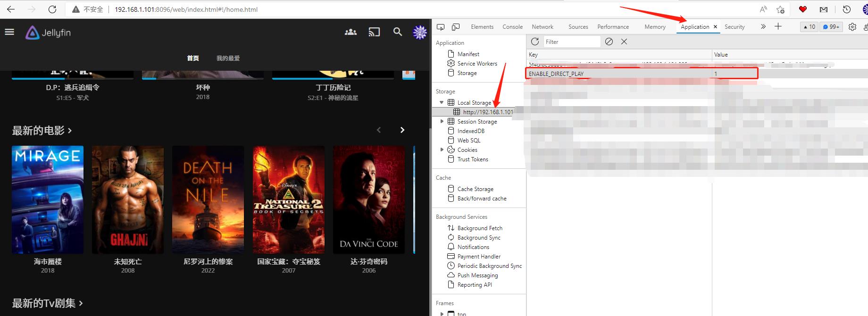Viewport: 868px width, 316px height.
Task: Show previous latest movies page arrow
Action: tap(379, 130)
